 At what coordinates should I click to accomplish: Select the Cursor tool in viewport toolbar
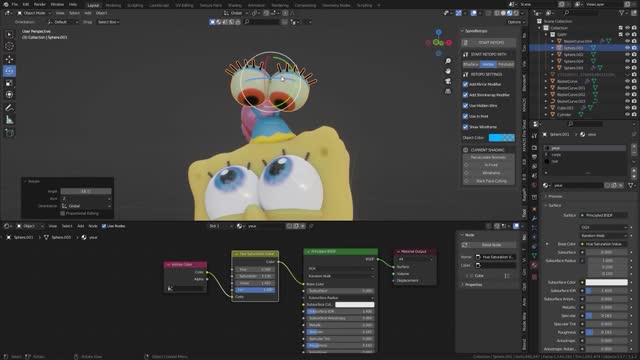(9, 46)
